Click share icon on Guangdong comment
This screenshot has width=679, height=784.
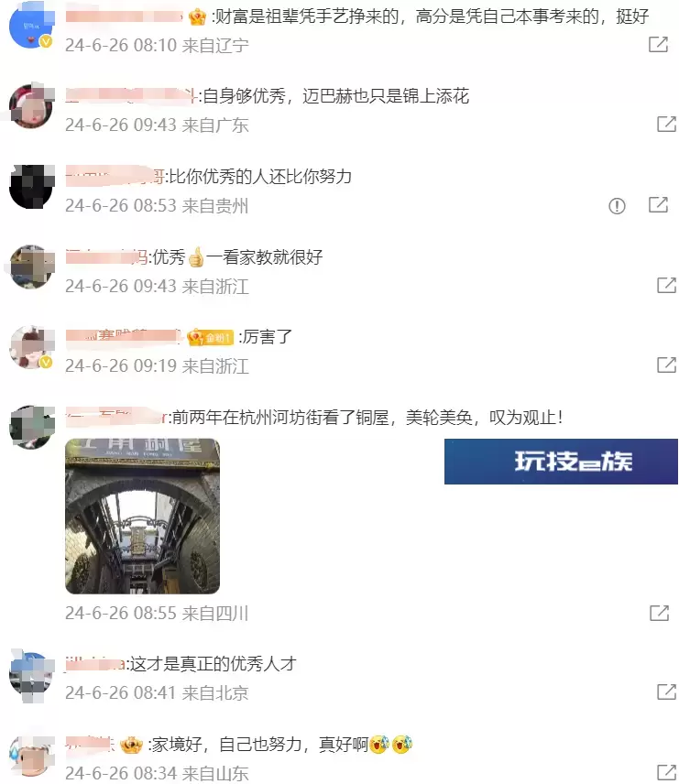(x=666, y=124)
